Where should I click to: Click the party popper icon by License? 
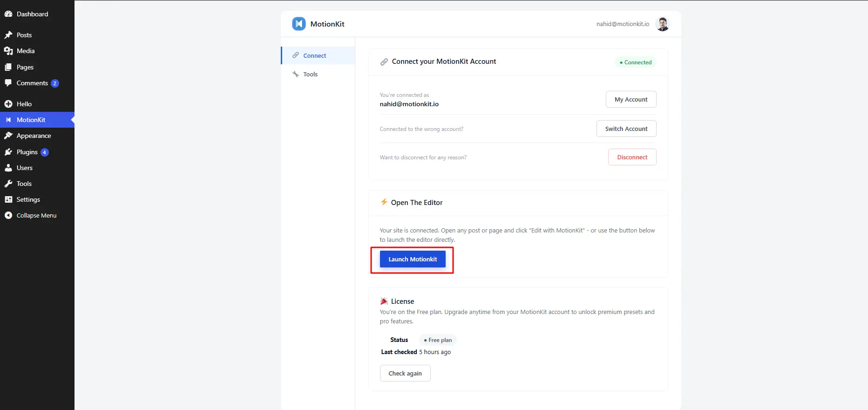point(384,301)
